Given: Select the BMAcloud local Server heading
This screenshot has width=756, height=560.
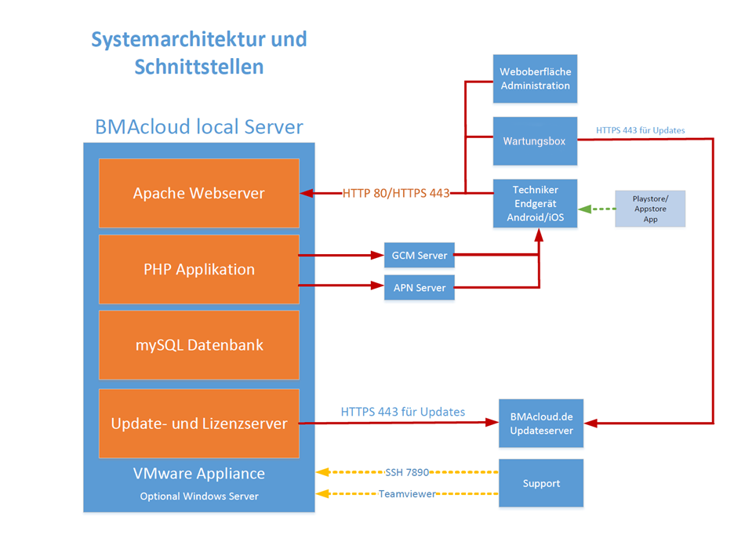Looking at the screenshot, I should pos(198,127).
